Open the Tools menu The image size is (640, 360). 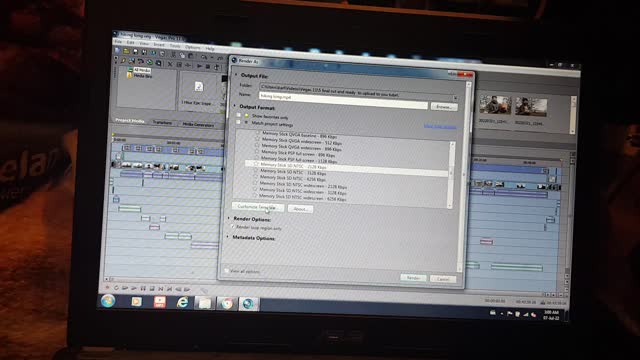pyautogui.click(x=175, y=46)
